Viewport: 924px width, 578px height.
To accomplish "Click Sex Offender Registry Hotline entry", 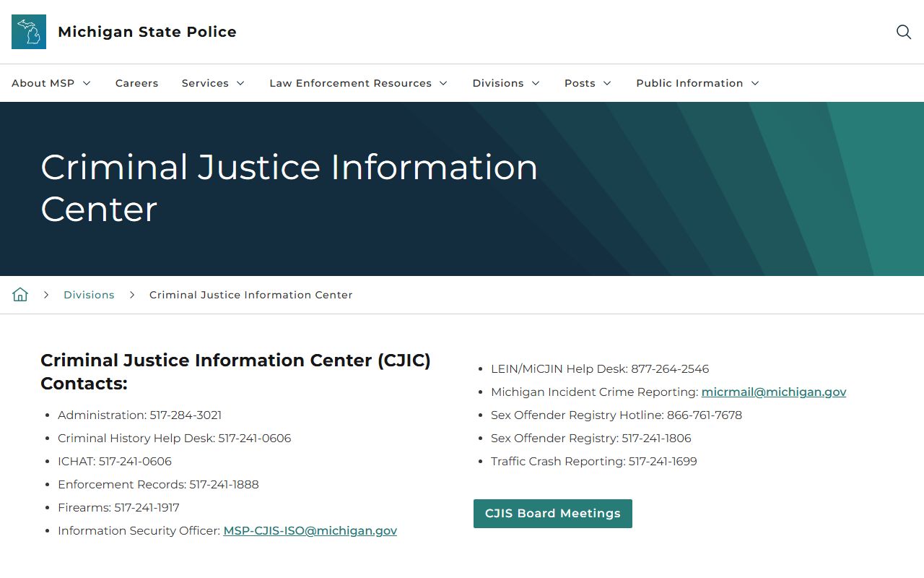I will [616, 415].
